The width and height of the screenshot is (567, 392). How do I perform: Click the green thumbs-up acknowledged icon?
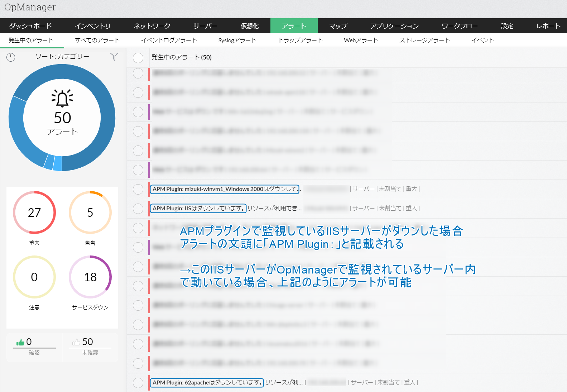coord(20,342)
